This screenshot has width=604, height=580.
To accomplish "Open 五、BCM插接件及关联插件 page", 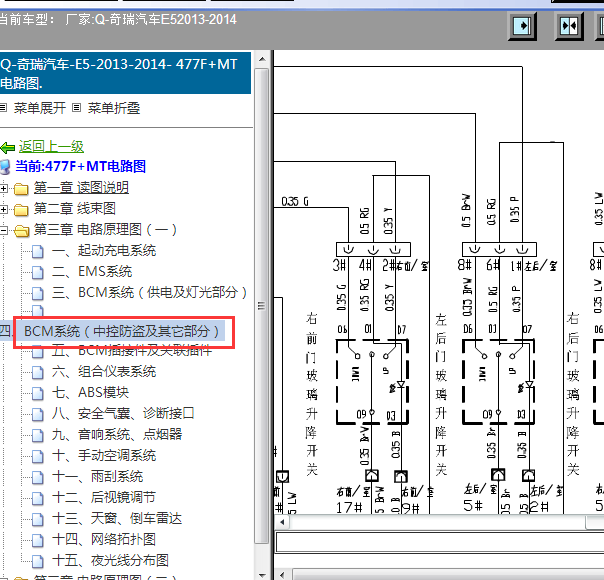I will tap(132, 351).
